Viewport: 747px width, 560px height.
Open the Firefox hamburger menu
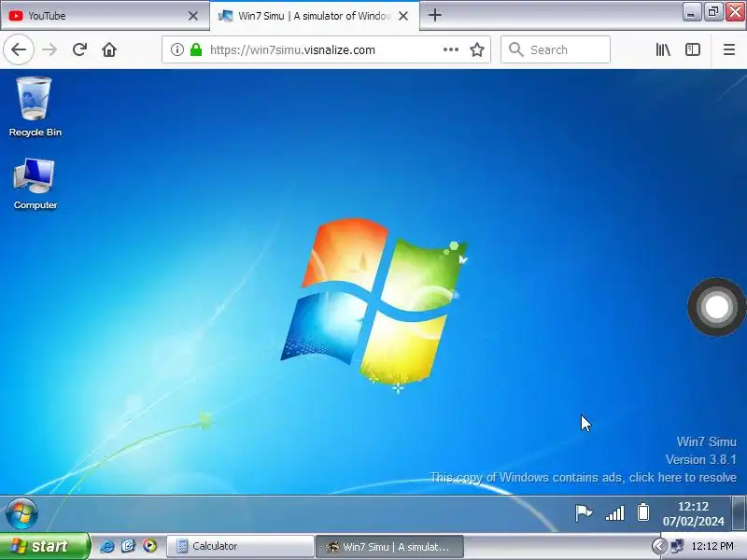[729, 49]
